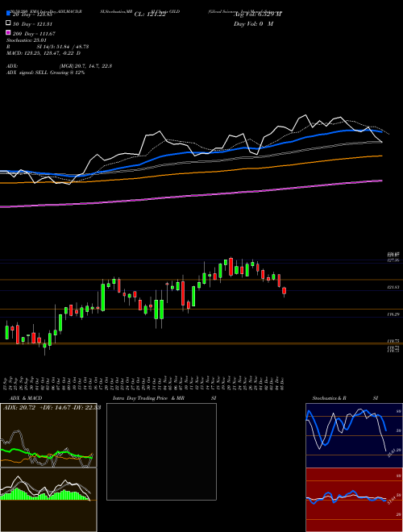Click the first green candlestick on the left

pos(6,332)
